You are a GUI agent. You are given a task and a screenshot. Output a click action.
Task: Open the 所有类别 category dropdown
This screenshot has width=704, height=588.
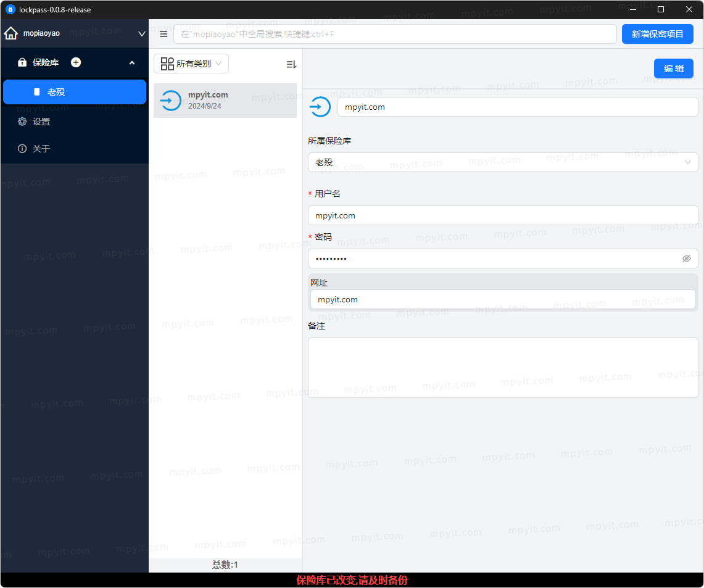click(x=191, y=64)
